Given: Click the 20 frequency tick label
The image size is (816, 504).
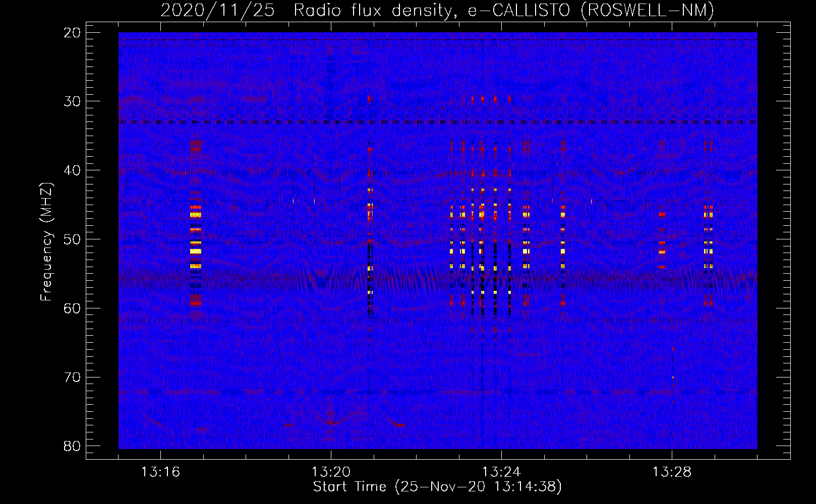Looking at the screenshot, I should point(73,33).
